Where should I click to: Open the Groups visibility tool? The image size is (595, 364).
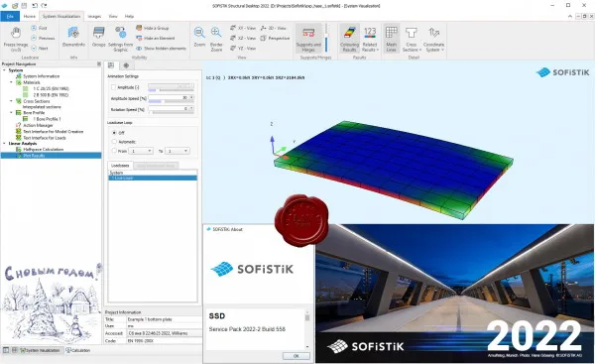click(98, 37)
